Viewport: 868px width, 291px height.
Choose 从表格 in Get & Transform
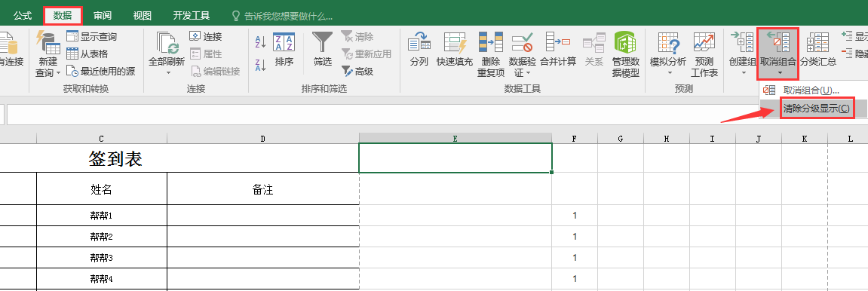[x=87, y=54]
